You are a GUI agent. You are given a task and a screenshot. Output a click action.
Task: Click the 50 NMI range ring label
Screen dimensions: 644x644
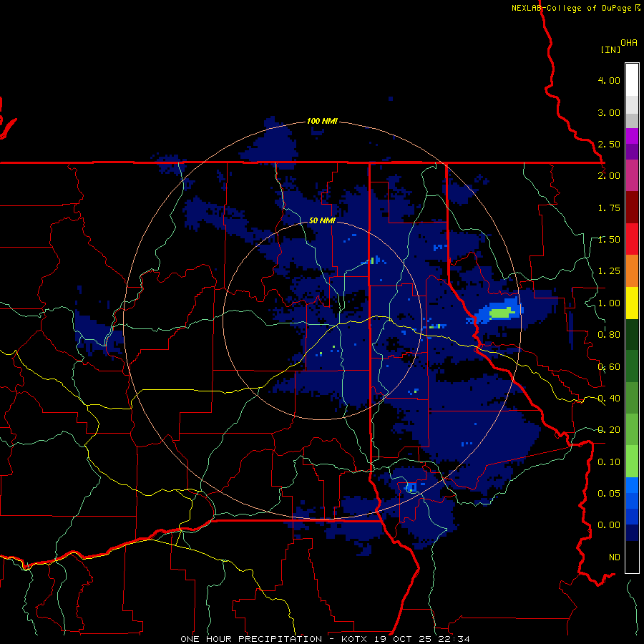(x=322, y=220)
